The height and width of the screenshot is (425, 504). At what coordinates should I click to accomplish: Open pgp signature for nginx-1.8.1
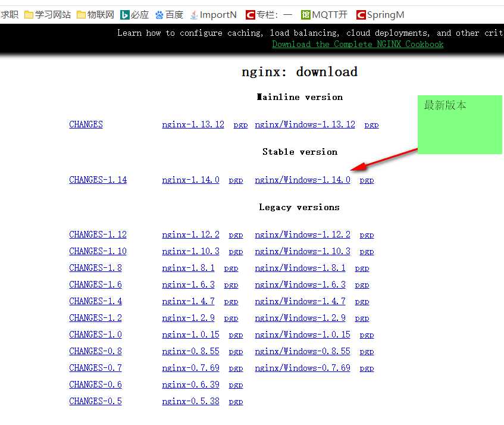click(231, 268)
